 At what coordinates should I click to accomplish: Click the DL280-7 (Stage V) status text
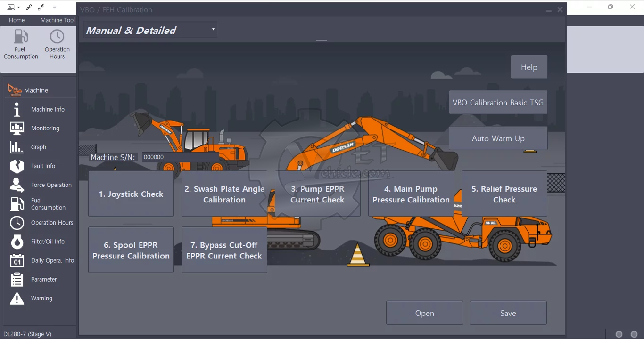click(x=27, y=334)
